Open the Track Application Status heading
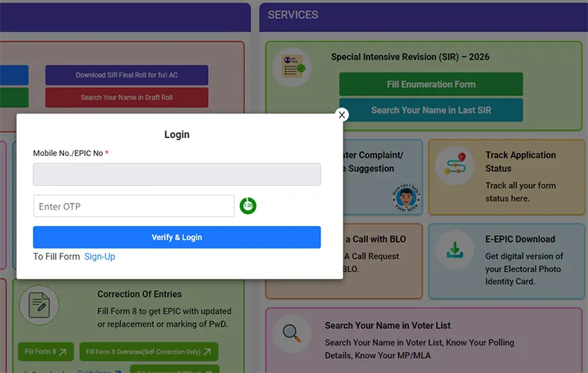Screen dimensions: 588x373 click(x=520, y=162)
